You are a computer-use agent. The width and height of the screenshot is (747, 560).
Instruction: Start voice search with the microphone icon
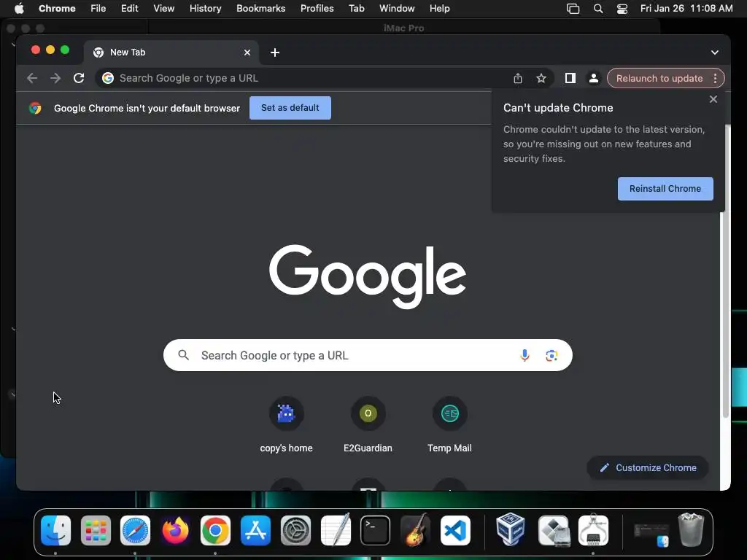point(525,355)
